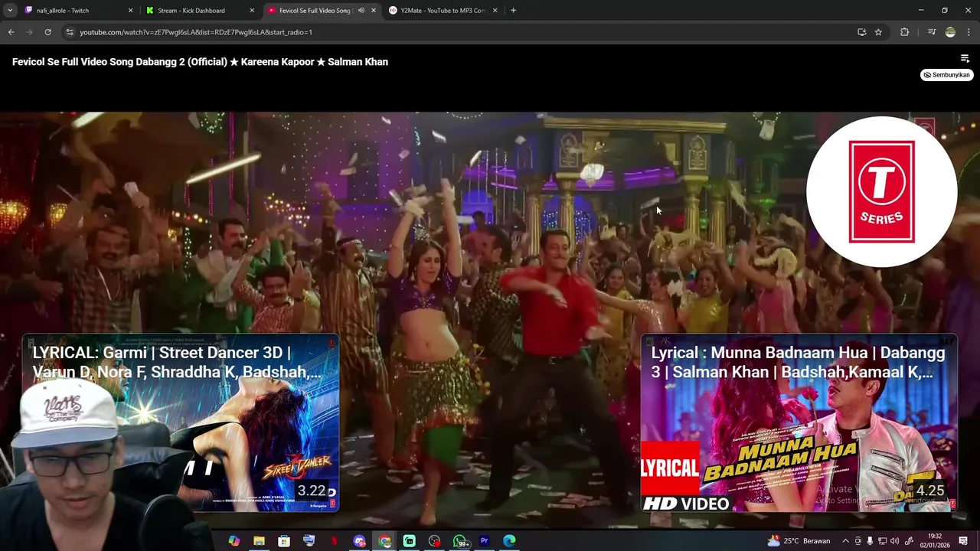Click the Sembunyikan hide button
This screenshot has height=551, width=980.
click(x=946, y=75)
